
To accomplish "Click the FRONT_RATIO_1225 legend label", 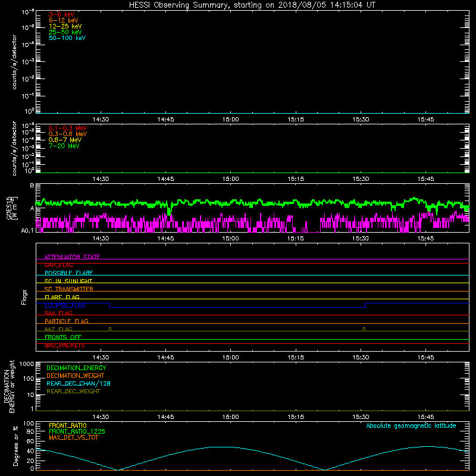I will coord(77,431).
